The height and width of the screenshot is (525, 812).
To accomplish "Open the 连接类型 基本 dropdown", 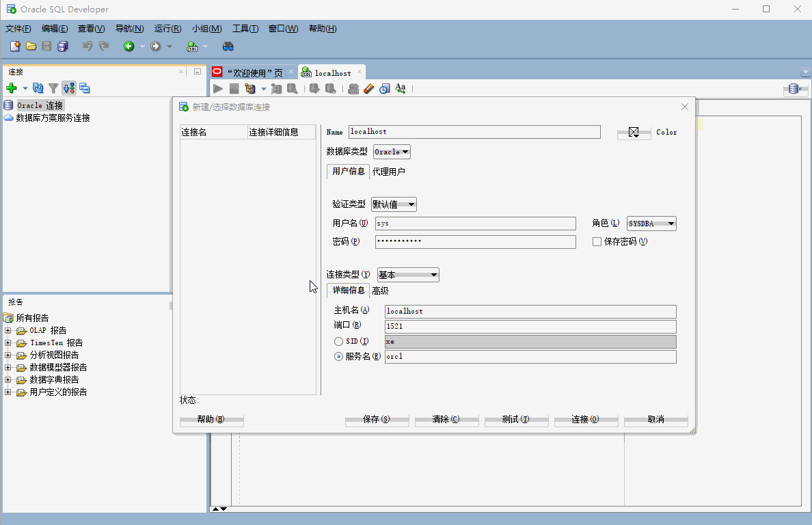I will click(x=408, y=274).
